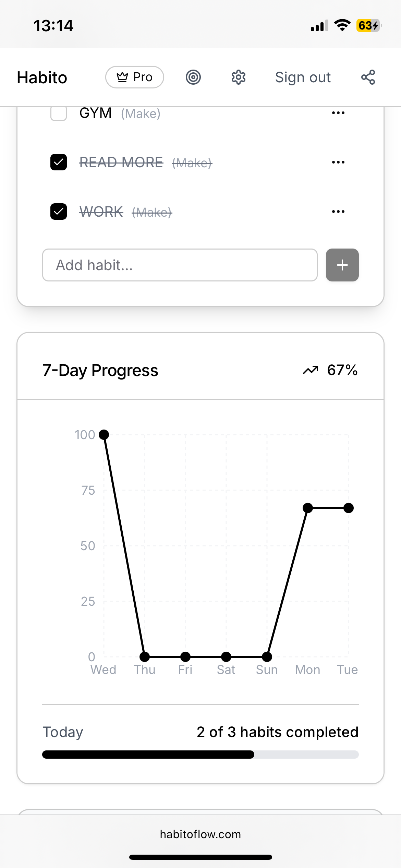
Task: Open the three-dot menu for WORK
Action: coord(338,212)
